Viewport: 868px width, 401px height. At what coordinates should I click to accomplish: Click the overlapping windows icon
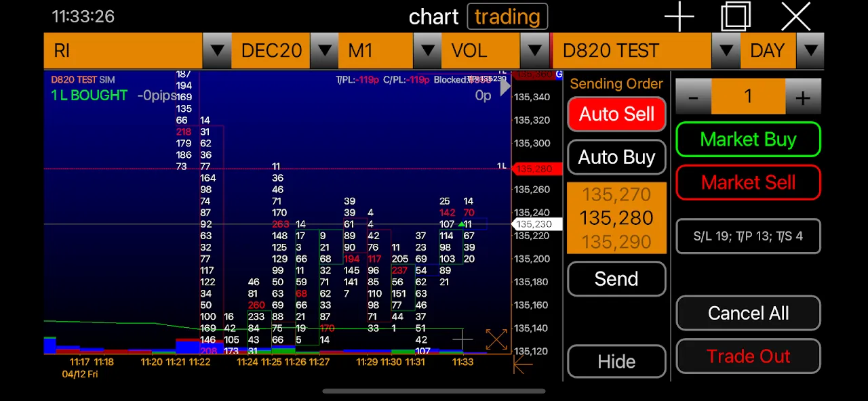736,16
